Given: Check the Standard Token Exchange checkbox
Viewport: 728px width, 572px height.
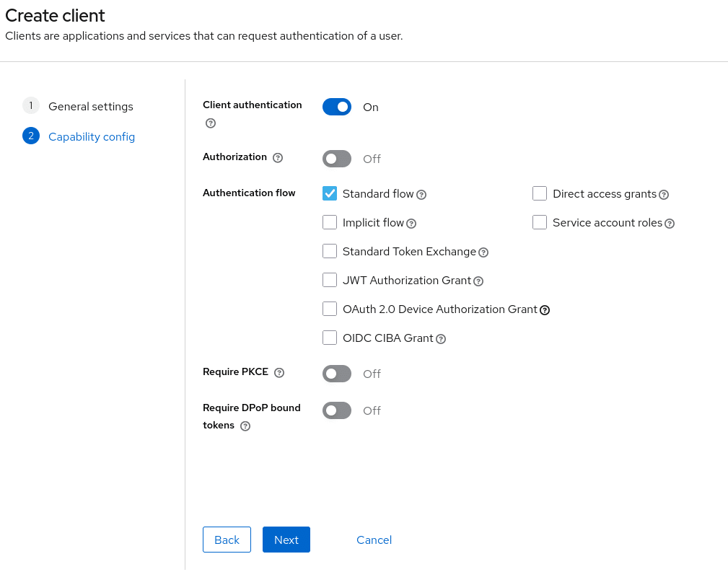Looking at the screenshot, I should click(330, 251).
